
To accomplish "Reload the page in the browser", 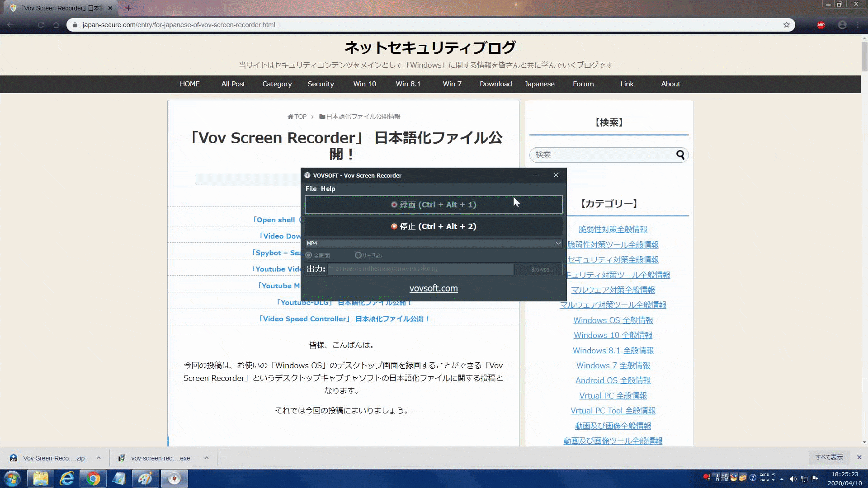I will (x=41, y=25).
